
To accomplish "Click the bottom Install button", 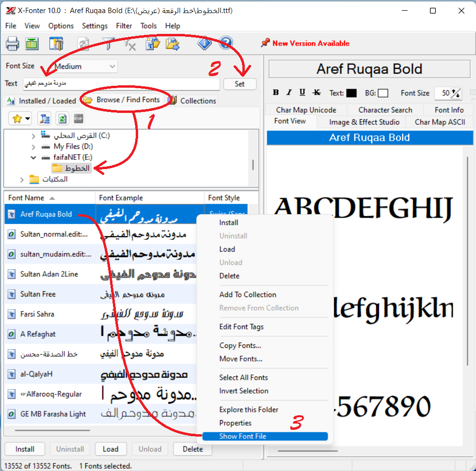I will point(25,449).
